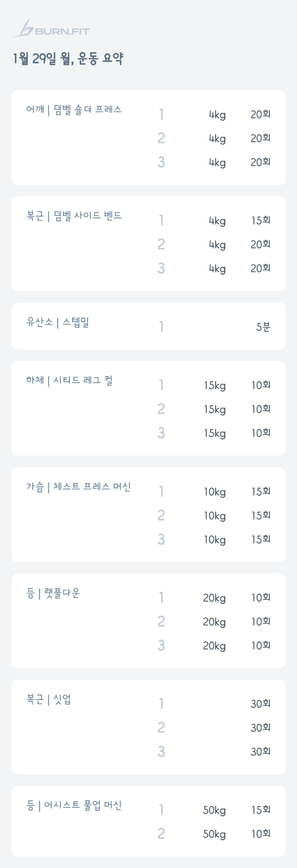
Task: Click the 15회 reps in 덤벨 사이드 벤드
Action: [x=261, y=221]
